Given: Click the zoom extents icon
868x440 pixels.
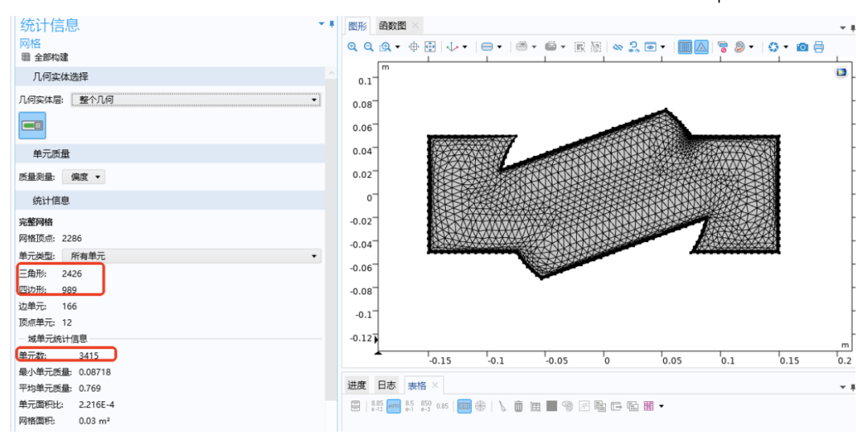Looking at the screenshot, I should pyautogui.click(x=430, y=47).
